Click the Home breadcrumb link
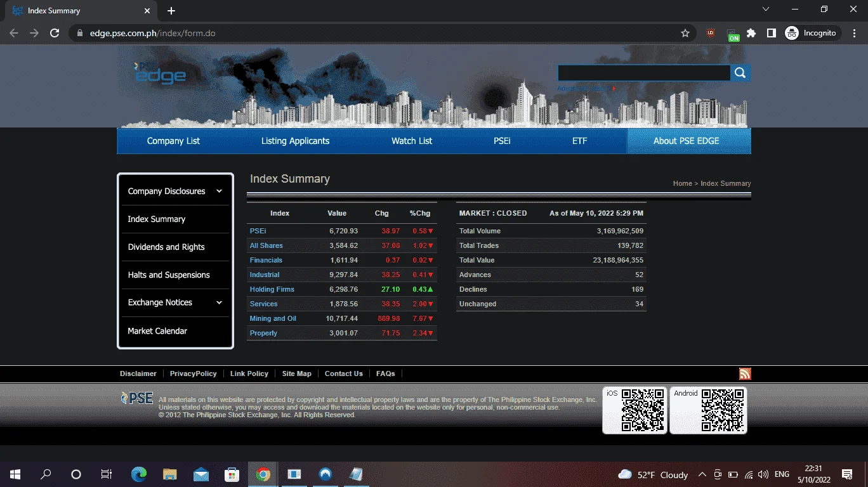Image resolution: width=868 pixels, height=487 pixels. point(683,183)
